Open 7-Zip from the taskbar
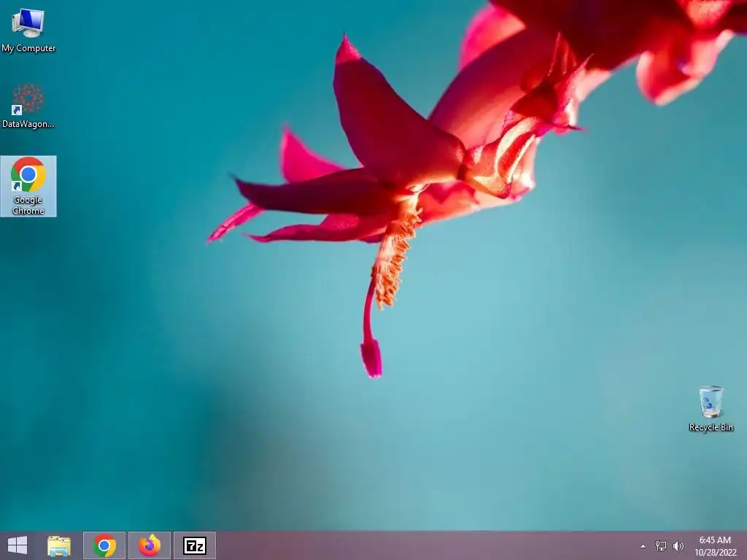The height and width of the screenshot is (560, 747). pyautogui.click(x=194, y=545)
